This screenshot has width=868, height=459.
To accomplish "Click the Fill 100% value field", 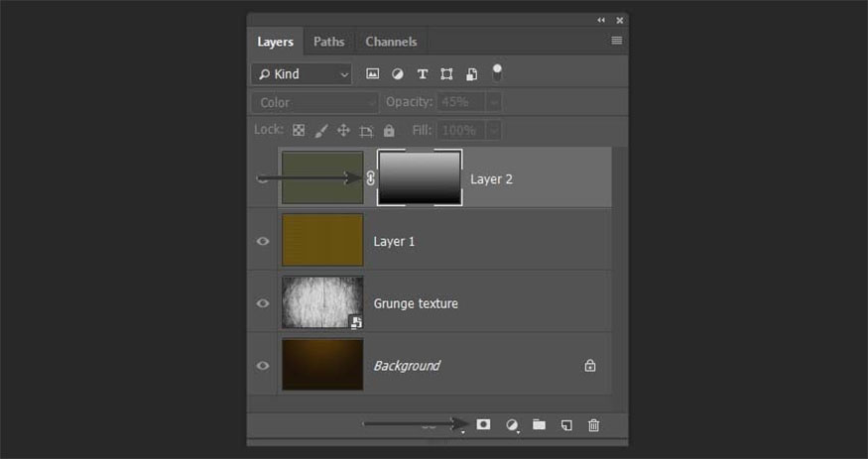I will [461, 131].
